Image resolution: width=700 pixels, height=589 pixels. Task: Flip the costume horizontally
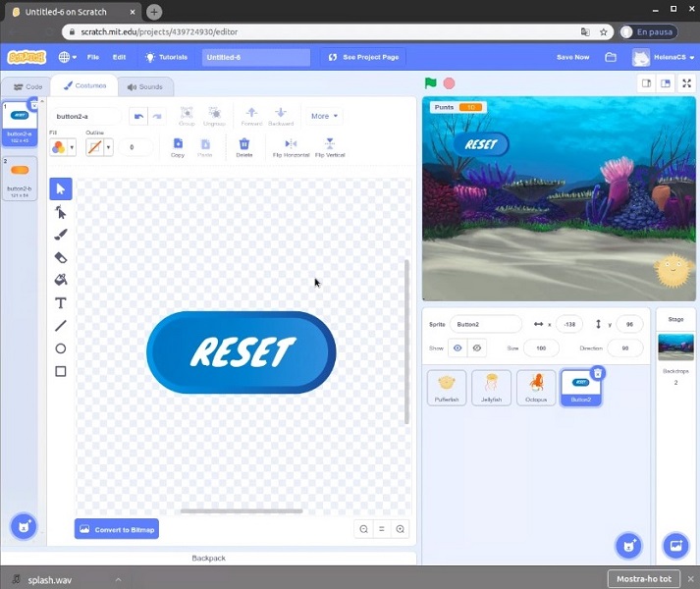tap(291, 148)
